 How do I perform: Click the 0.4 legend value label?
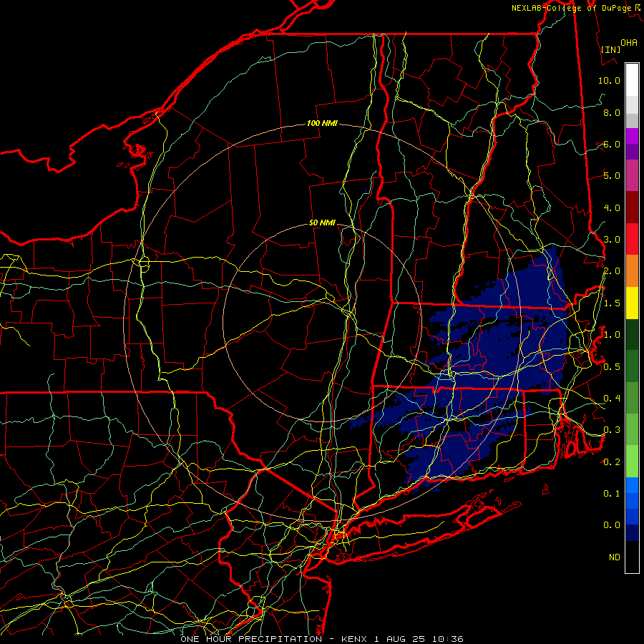pyautogui.click(x=612, y=398)
